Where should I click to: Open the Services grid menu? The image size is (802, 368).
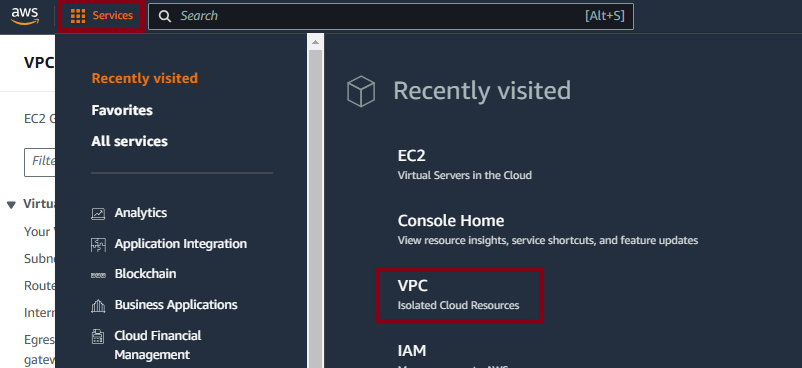click(x=101, y=16)
